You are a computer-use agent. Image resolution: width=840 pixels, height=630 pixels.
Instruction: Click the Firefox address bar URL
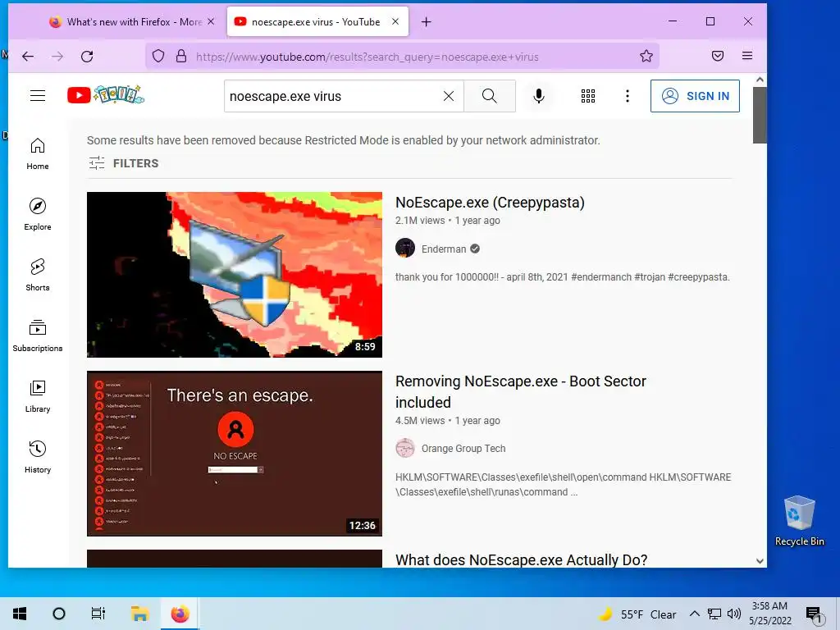point(367,57)
